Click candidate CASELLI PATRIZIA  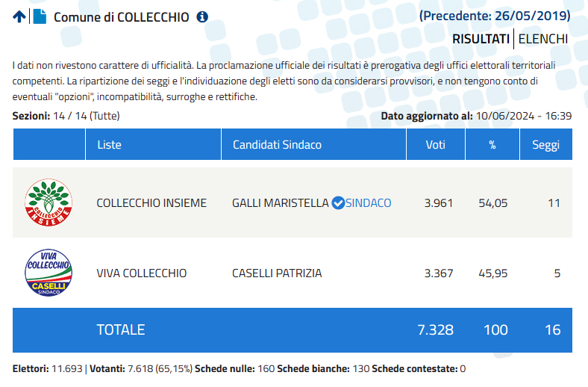point(277,273)
